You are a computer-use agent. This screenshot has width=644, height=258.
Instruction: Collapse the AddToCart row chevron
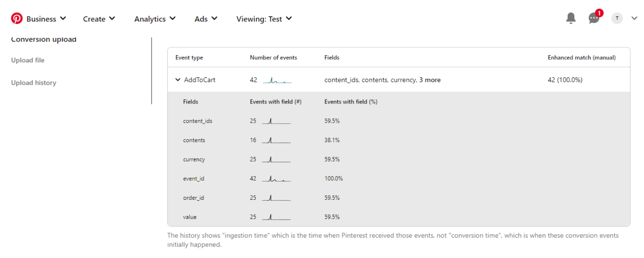(178, 80)
